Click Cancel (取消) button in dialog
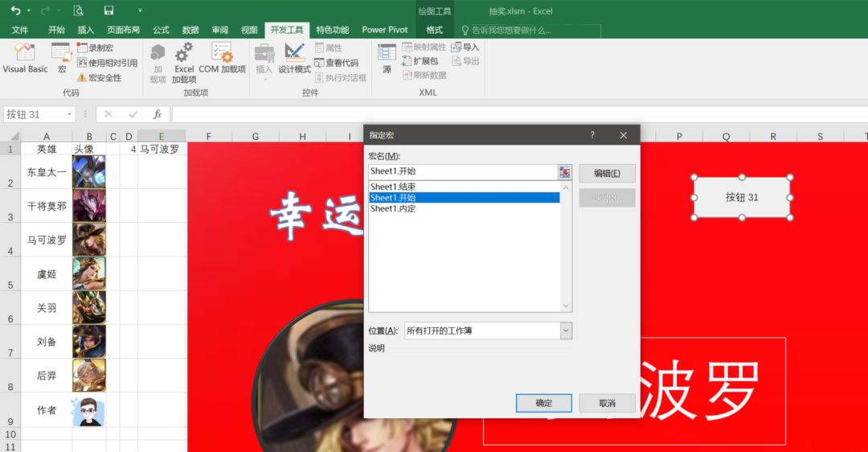868x452 pixels. (607, 403)
